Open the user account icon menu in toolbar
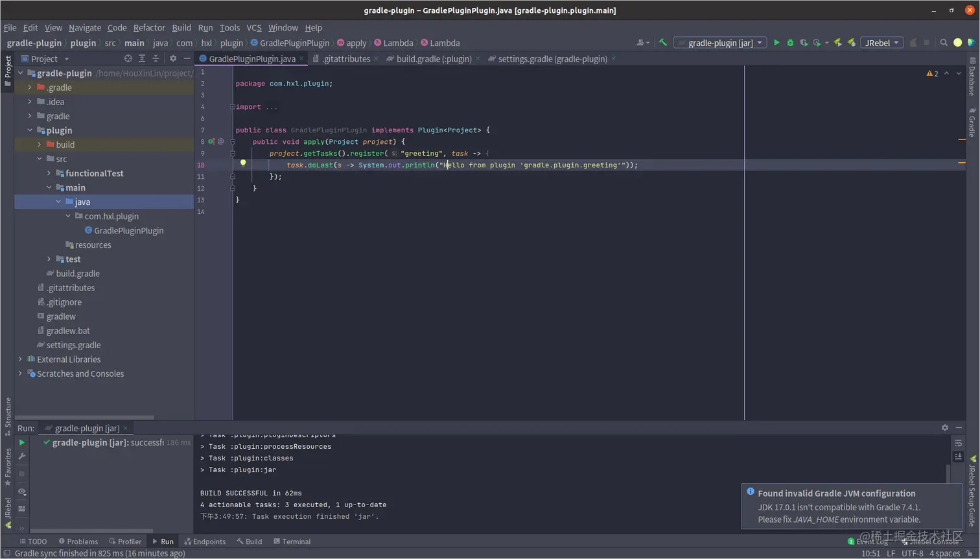Image resolution: width=980 pixels, height=559 pixels. [x=642, y=43]
